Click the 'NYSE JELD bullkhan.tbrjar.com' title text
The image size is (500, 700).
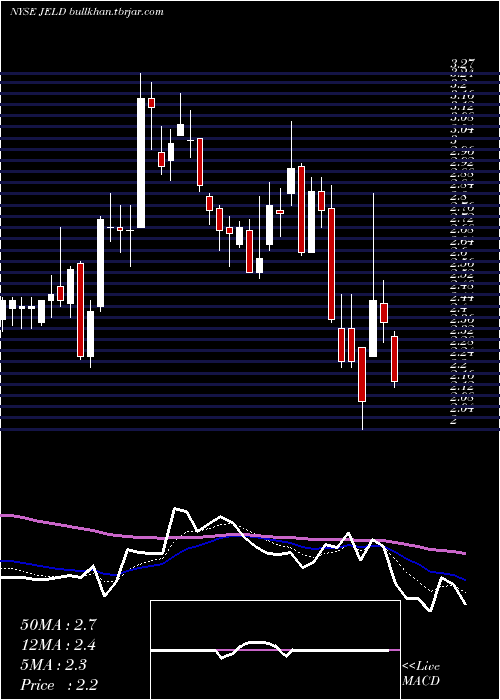coord(86,12)
